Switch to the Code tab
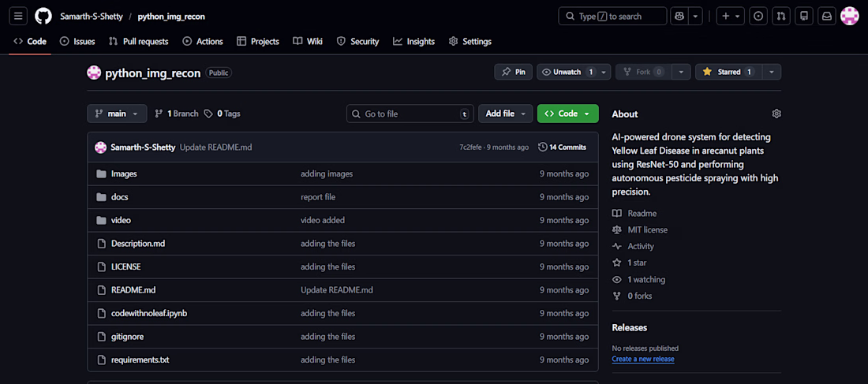868x384 pixels. pos(30,41)
